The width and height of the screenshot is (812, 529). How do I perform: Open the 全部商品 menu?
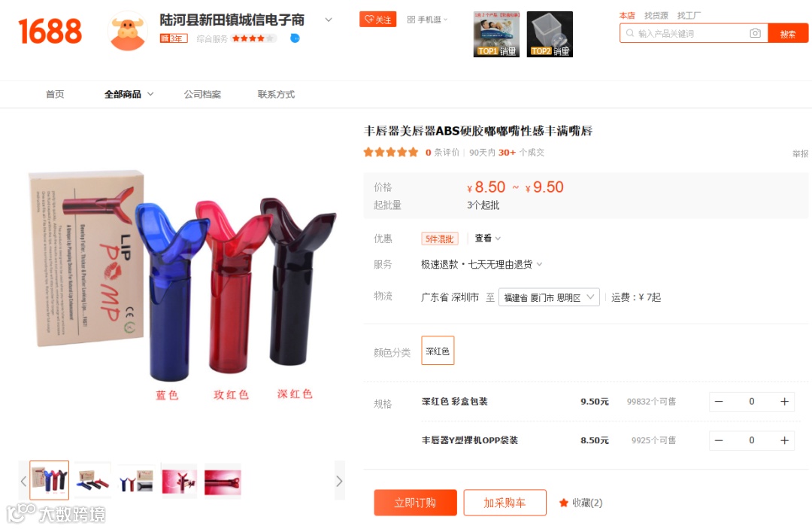[129, 94]
